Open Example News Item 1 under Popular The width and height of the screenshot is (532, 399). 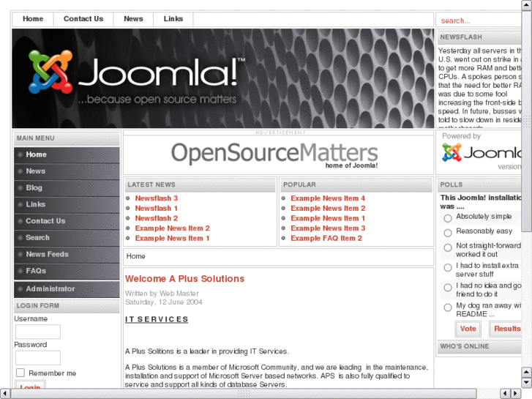[x=328, y=218]
